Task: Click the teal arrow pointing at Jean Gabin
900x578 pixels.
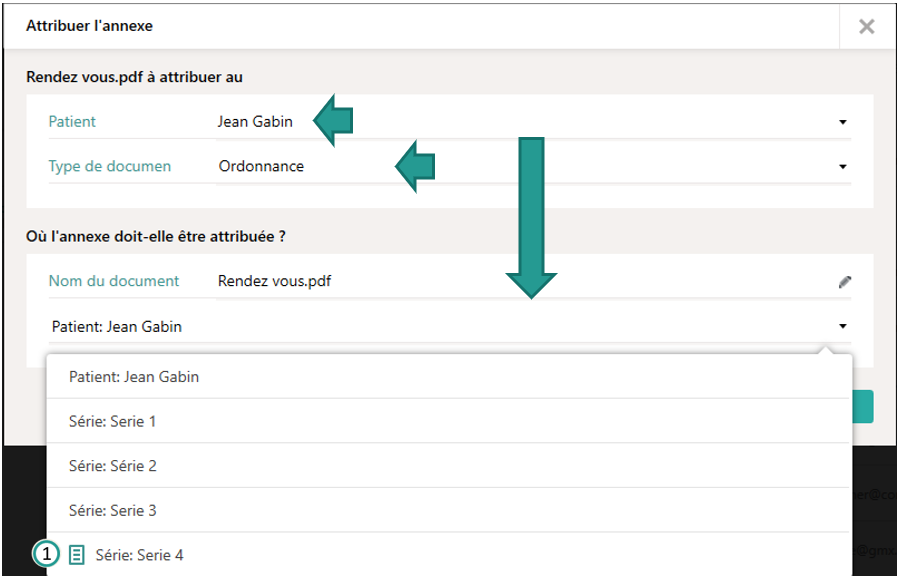Action: pos(333,121)
